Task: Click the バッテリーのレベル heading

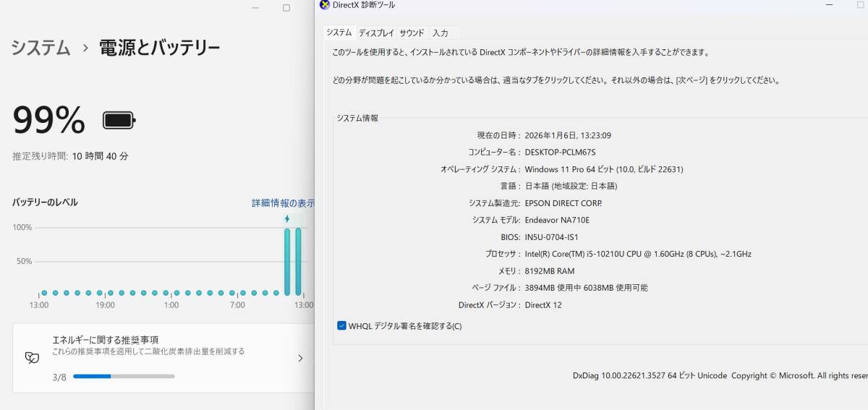Action: (45, 202)
